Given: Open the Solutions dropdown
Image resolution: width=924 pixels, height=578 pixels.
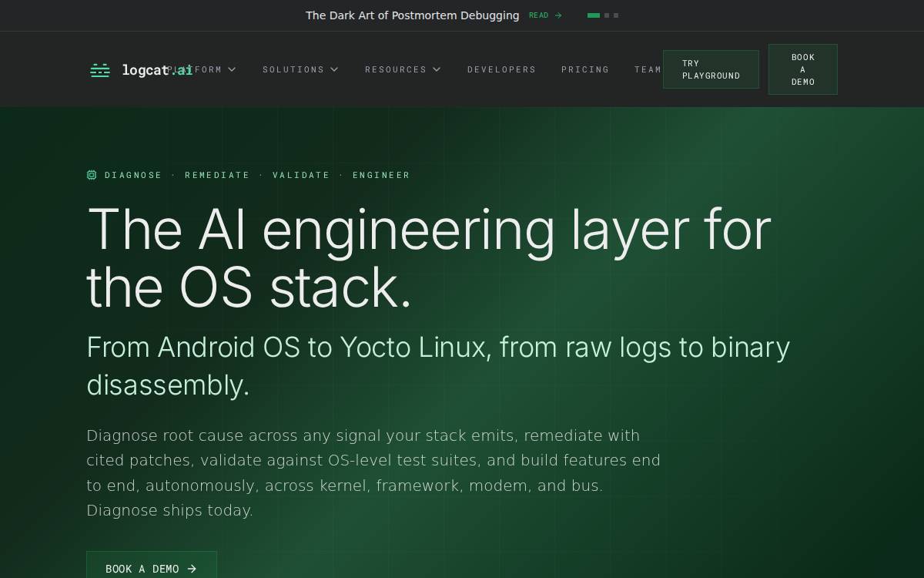Looking at the screenshot, I should (x=300, y=69).
